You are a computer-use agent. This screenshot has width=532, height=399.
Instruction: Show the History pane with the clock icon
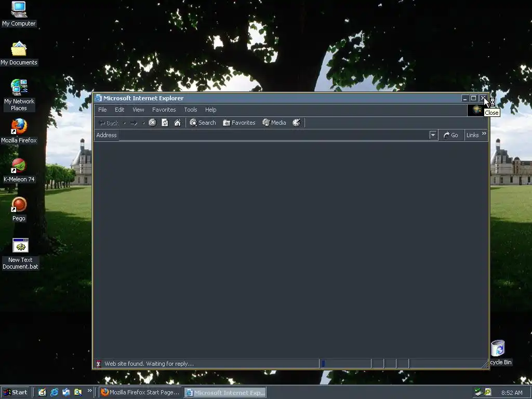click(x=297, y=123)
